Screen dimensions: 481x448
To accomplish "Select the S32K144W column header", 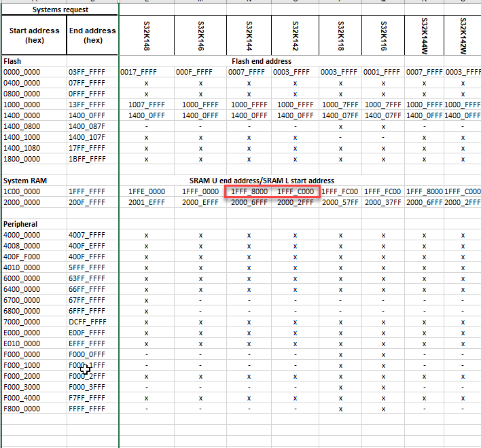I will coord(424,35).
